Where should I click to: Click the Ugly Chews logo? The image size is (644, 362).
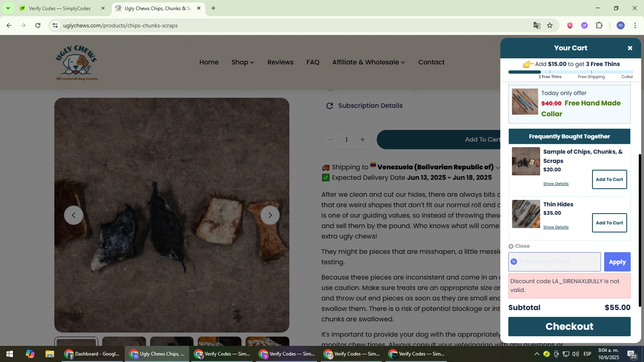[76, 63]
